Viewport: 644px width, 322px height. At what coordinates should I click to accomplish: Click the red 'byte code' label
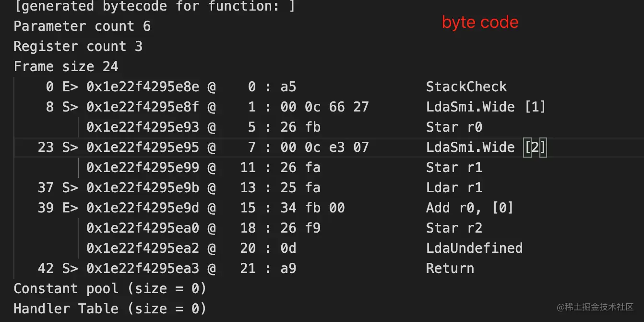[480, 23]
